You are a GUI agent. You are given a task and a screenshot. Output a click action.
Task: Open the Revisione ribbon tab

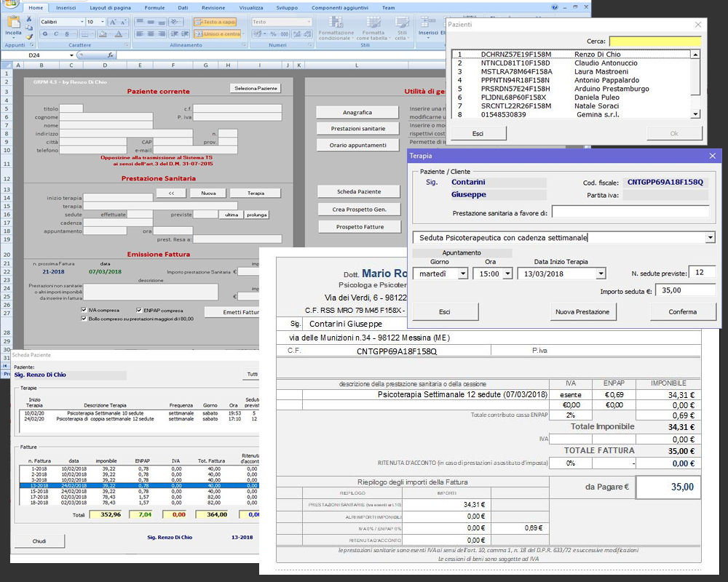pos(213,8)
